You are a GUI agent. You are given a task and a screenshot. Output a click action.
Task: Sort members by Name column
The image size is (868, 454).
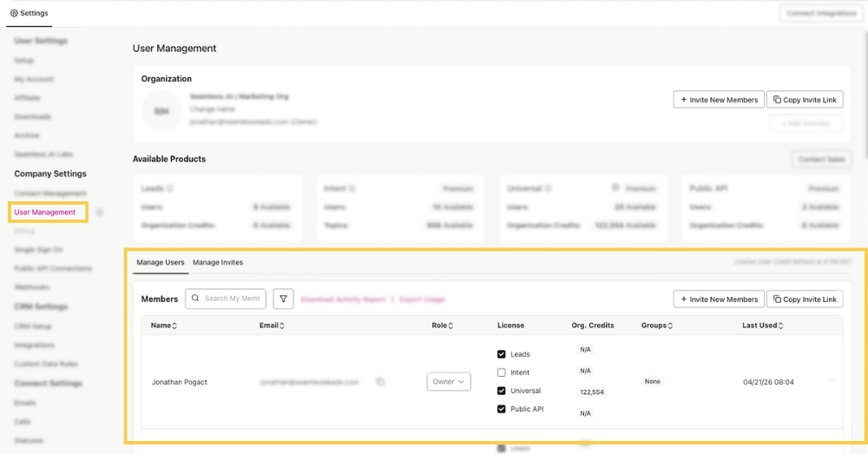click(x=164, y=326)
